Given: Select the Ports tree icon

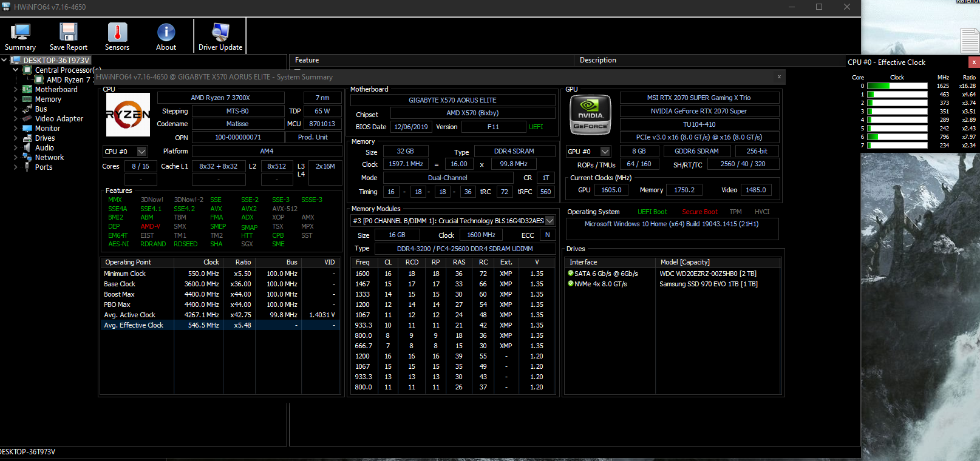Looking at the screenshot, I should [x=27, y=167].
